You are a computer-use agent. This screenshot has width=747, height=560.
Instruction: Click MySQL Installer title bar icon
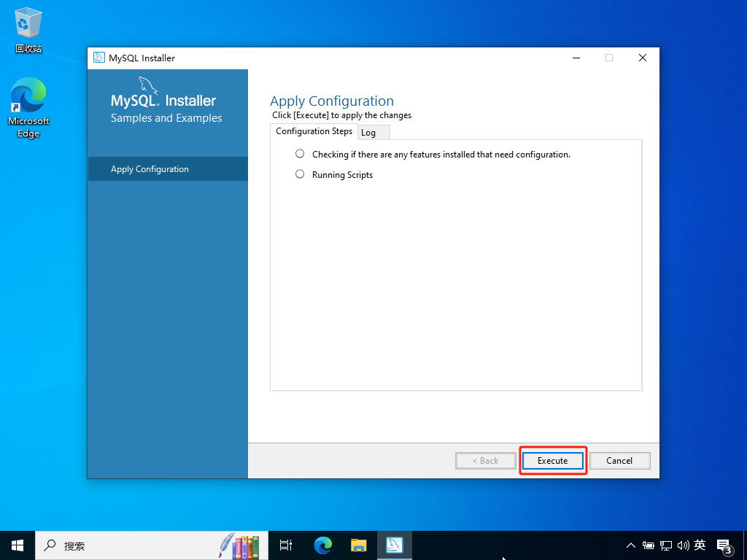point(99,58)
